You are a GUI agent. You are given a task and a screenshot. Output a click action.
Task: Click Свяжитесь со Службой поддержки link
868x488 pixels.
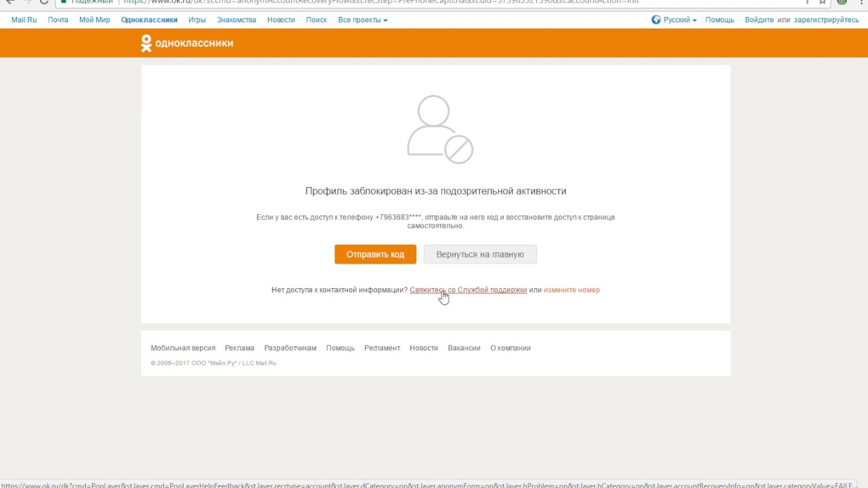[x=468, y=289]
